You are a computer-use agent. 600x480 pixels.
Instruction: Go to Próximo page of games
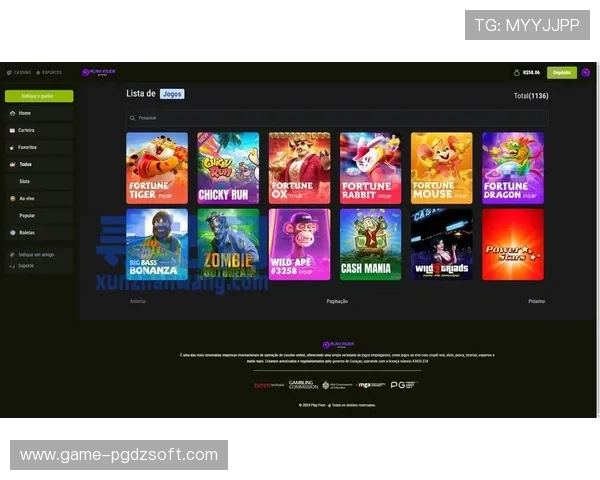(x=536, y=300)
